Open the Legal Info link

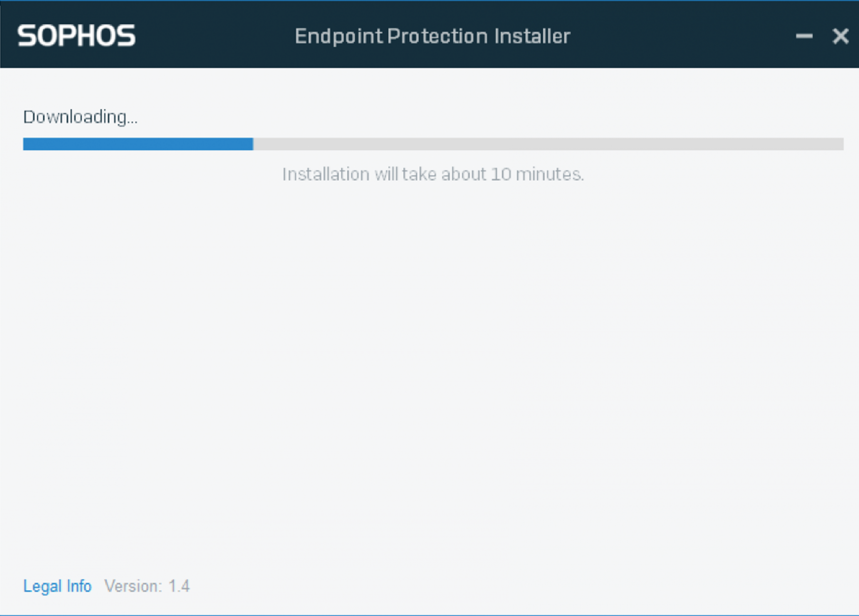pos(57,586)
